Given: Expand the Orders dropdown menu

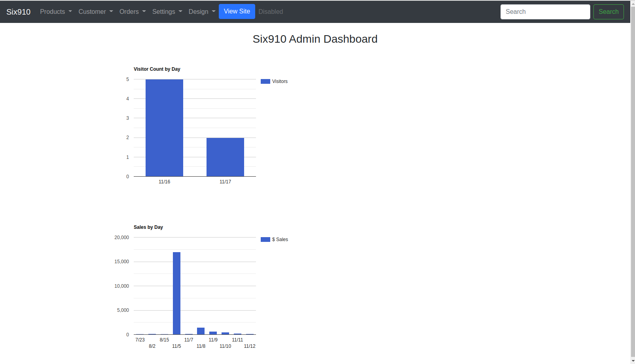Looking at the screenshot, I should pos(133,12).
